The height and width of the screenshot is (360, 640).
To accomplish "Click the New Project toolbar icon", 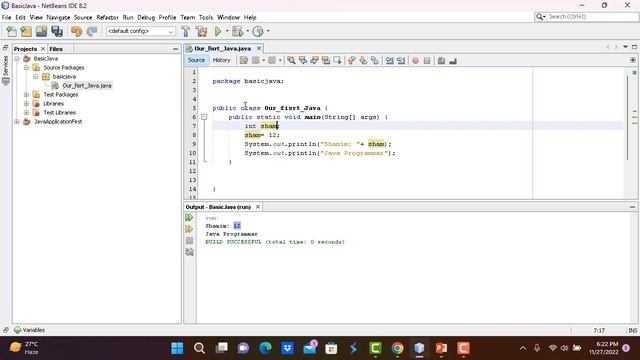I will pos(26,31).
